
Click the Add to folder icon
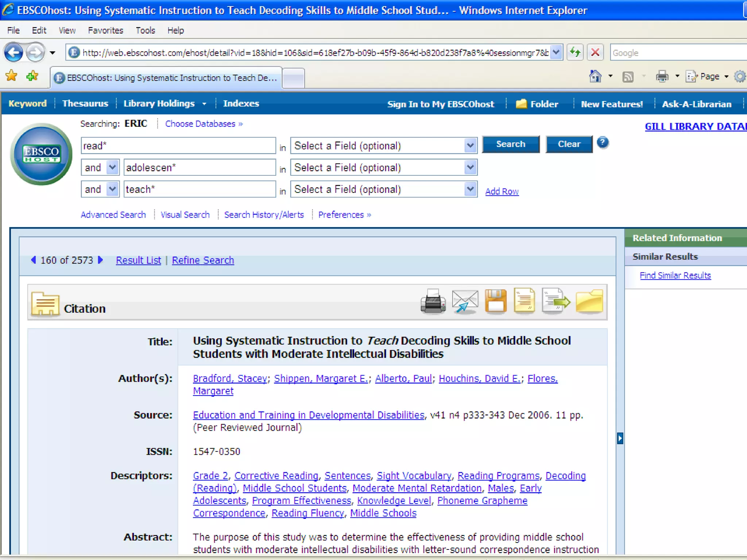[589, 302]
